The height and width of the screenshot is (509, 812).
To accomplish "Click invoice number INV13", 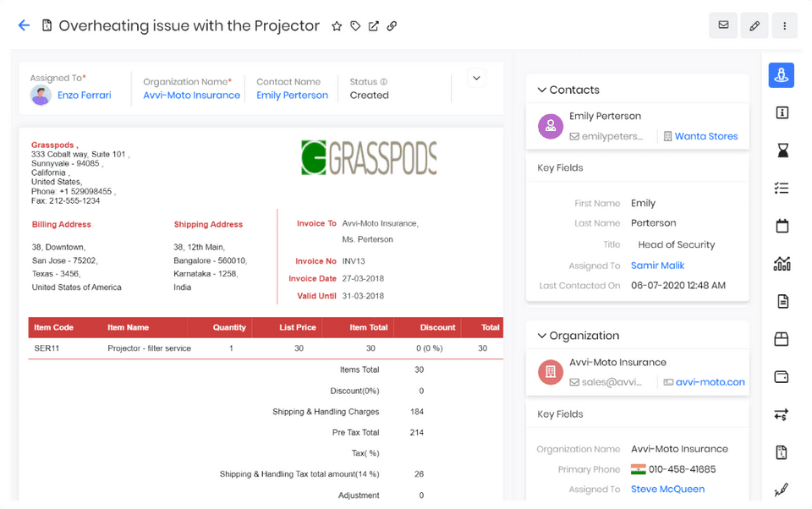I will click(x=354, y=261).
